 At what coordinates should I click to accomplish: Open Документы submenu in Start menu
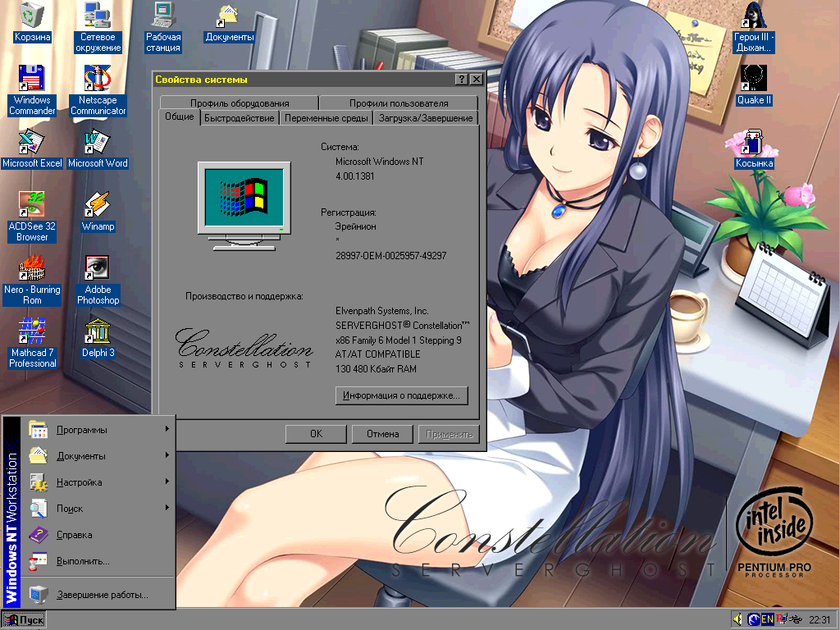(x=98, y=456)
